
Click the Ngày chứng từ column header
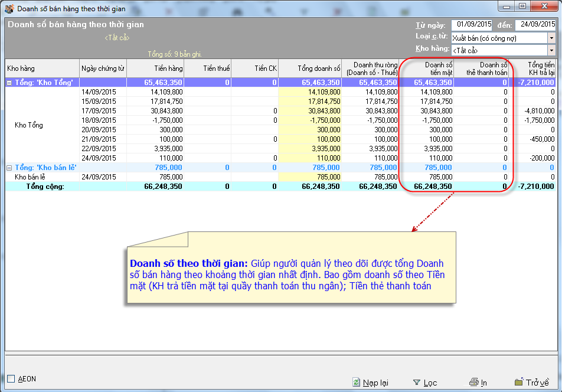point(103,68)
